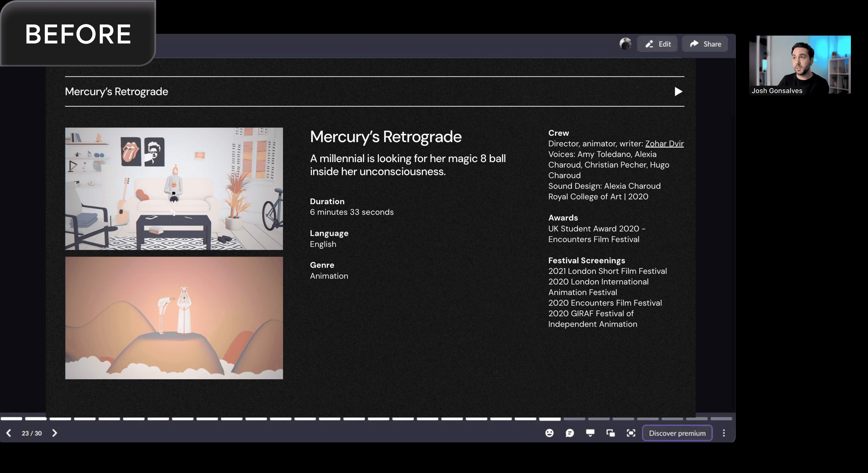Open the comments speech bubble icon
Screen dimensions: 868x473
pyautogui.click(x=569, y=433)
